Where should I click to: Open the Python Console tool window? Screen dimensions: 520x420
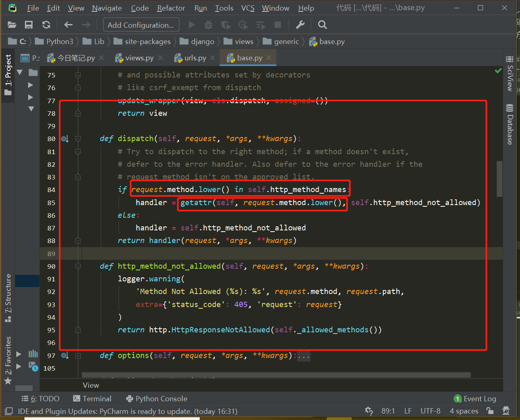pos(157,399)
